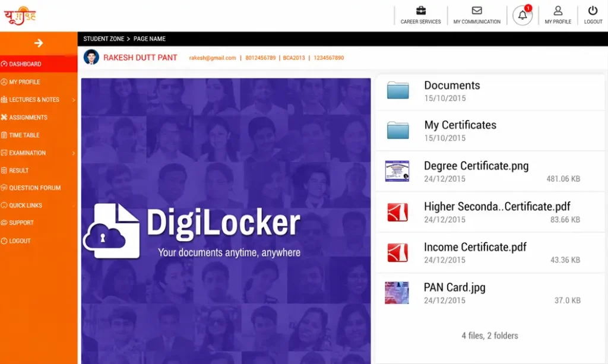Select Dashboard in sidebar menu
Screen dimensions: 608x364
39,64
